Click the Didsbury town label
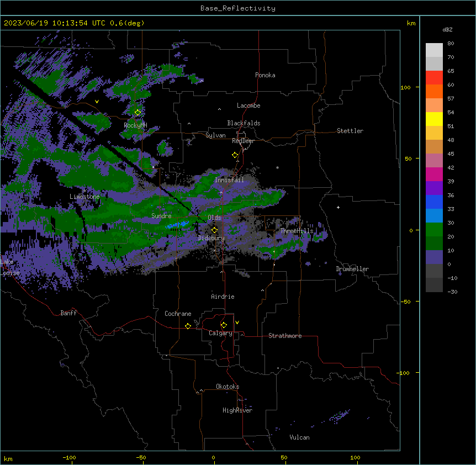 (x=211, y=238)
